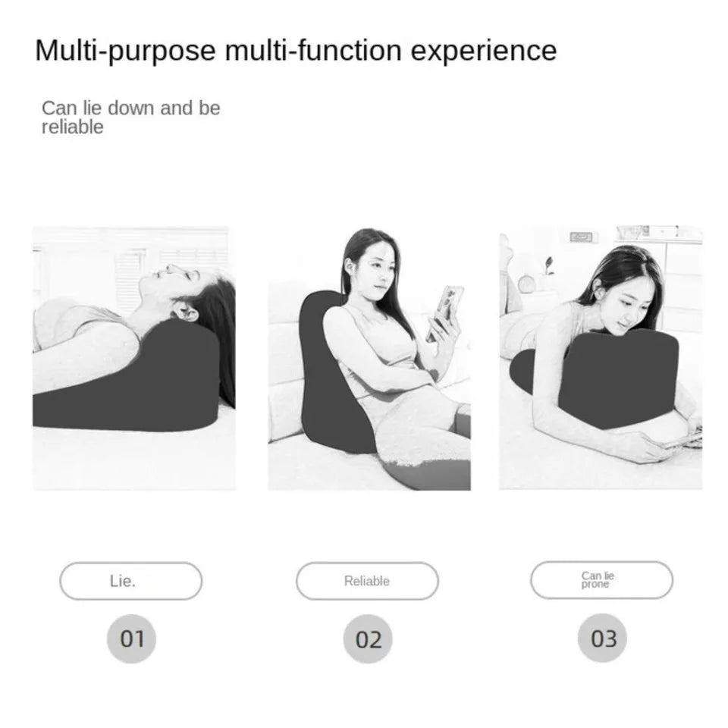Select the gray 02 number circle
728x728 pixels.
(x=368, y=639)
